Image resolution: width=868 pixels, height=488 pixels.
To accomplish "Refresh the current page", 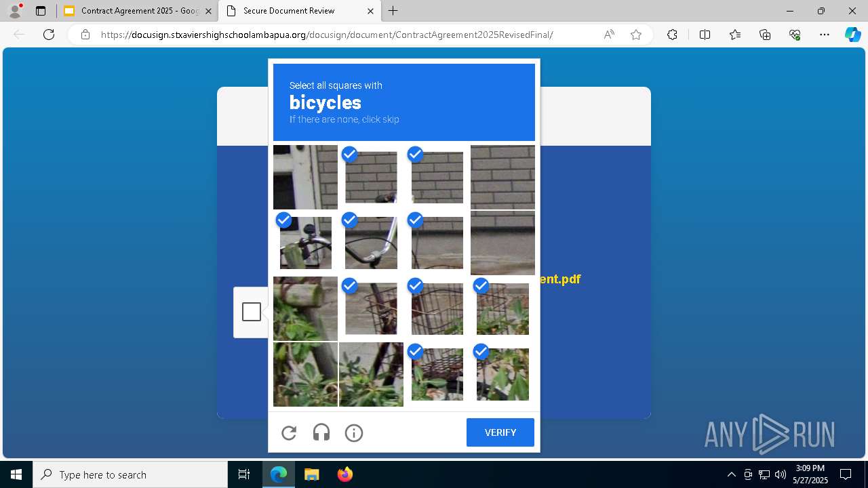I will click(49, 35).
